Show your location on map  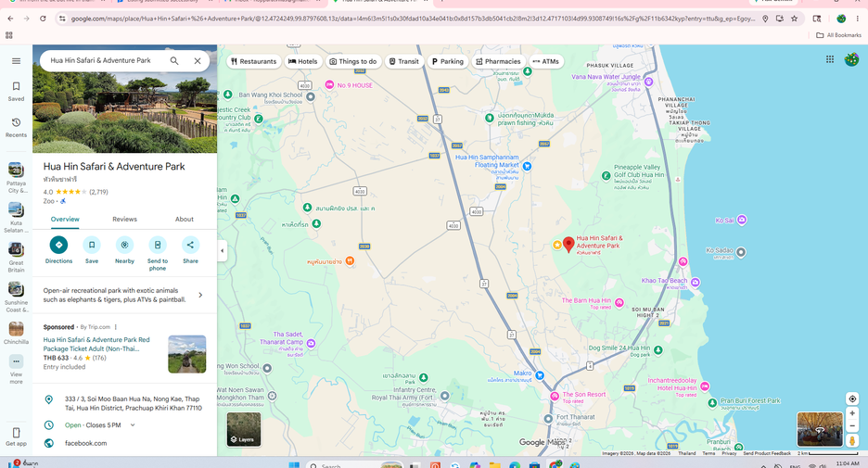pyautogui.click(x=852, y=398)
